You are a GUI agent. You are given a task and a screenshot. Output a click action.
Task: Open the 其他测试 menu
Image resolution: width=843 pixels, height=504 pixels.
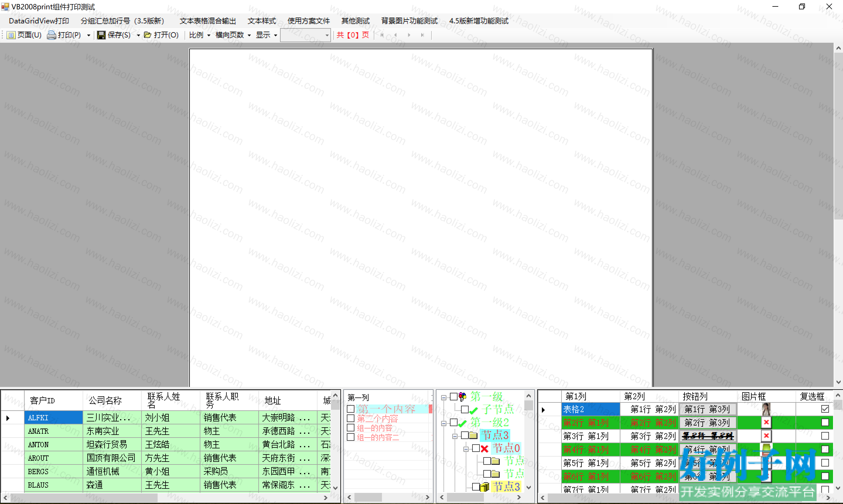point(355,21)
